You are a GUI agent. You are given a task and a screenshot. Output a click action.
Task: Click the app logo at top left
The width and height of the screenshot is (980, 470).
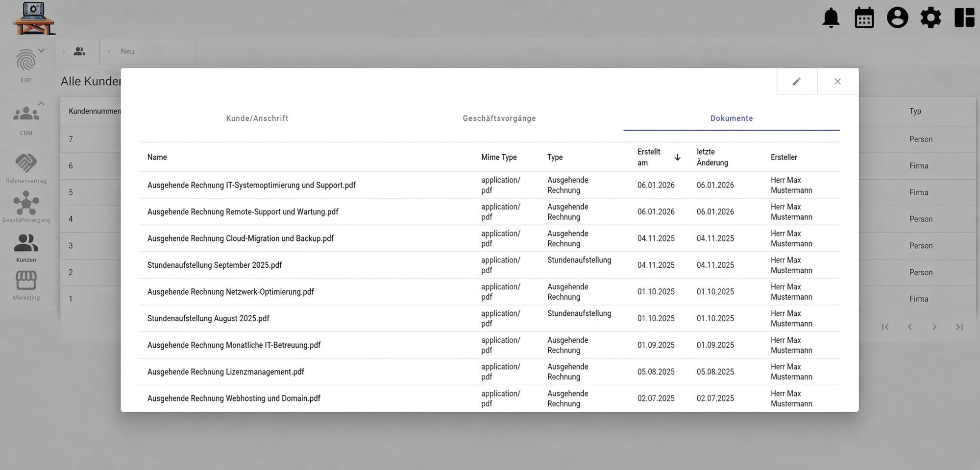(x=34, y=19)
